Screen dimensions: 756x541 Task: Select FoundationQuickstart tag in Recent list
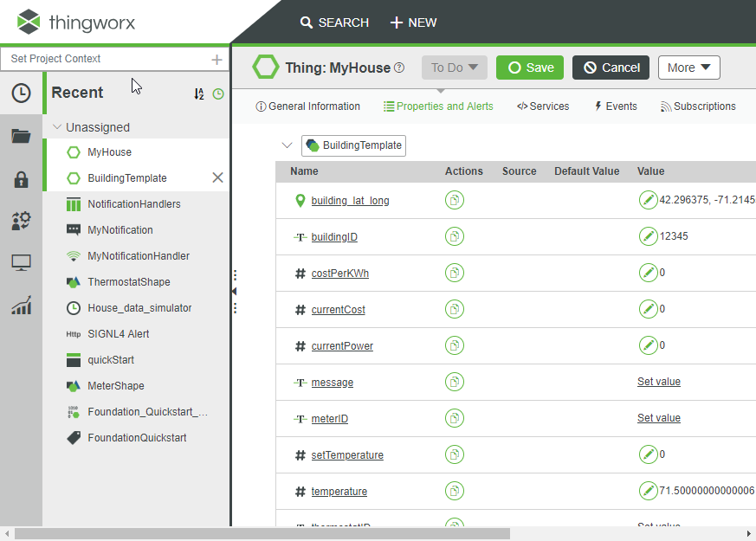point(136,438)
